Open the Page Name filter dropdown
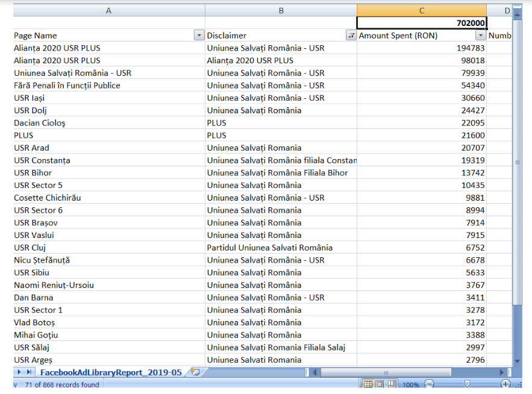 [199, 36]
